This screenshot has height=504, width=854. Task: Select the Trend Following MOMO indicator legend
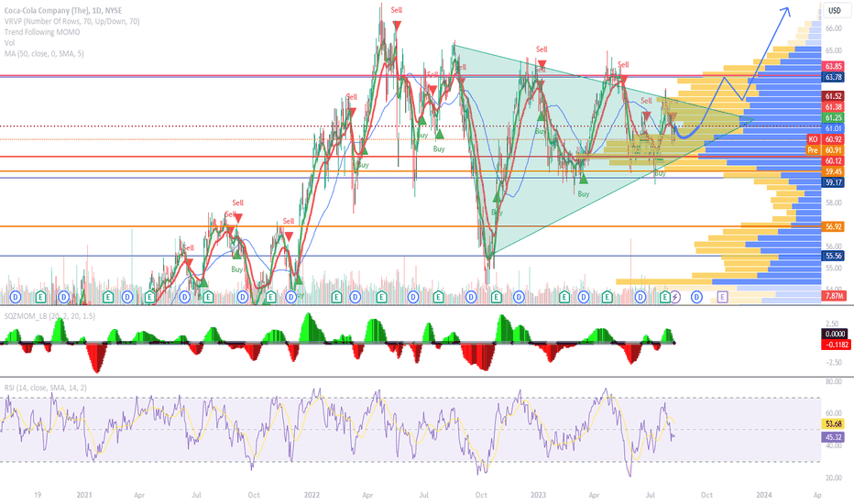42,32
